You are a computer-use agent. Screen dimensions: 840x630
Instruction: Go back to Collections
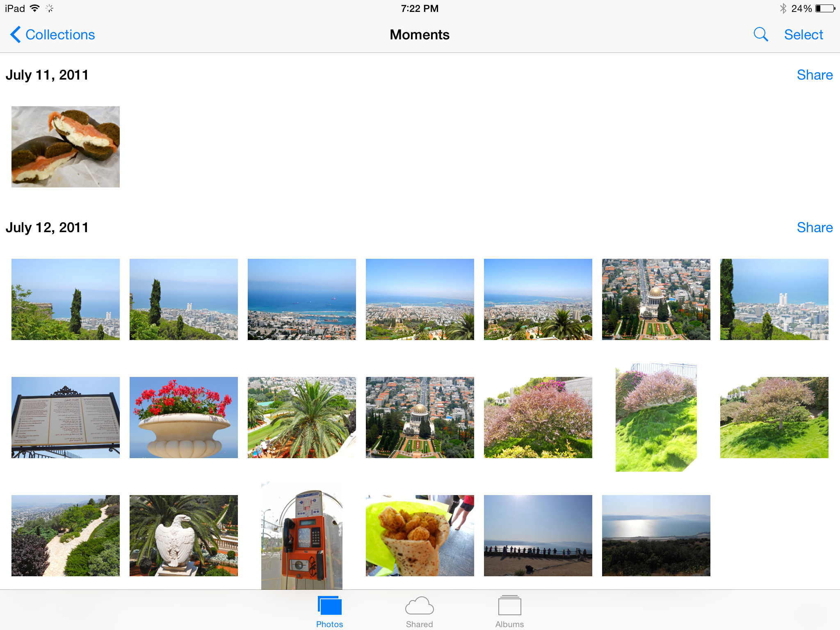52,34
